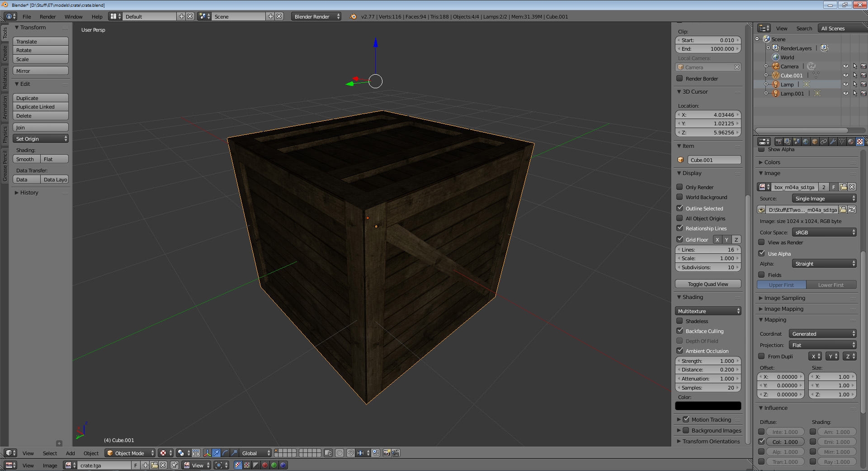Click the Mirror button
The height and width of the screenshot is (471, 868).
click(x=41, y=71)
